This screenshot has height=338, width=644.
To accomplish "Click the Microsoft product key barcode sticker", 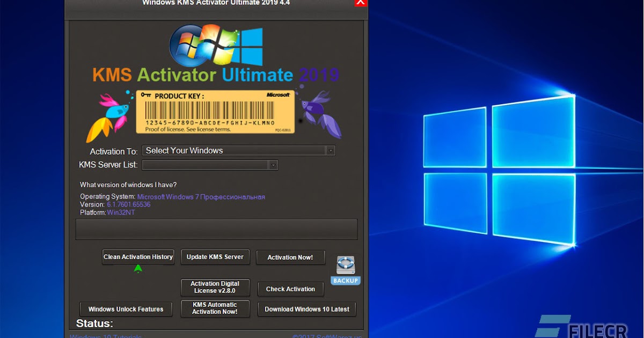I will coord(217,111).
